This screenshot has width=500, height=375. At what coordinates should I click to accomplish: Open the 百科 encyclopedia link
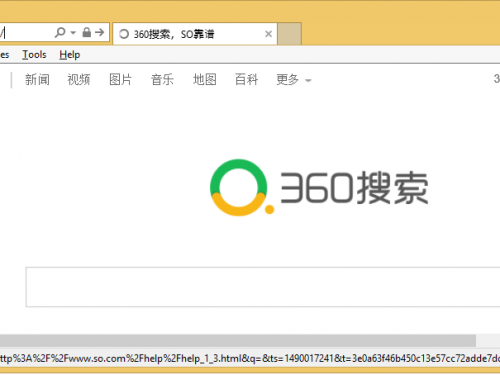(246, 80)
